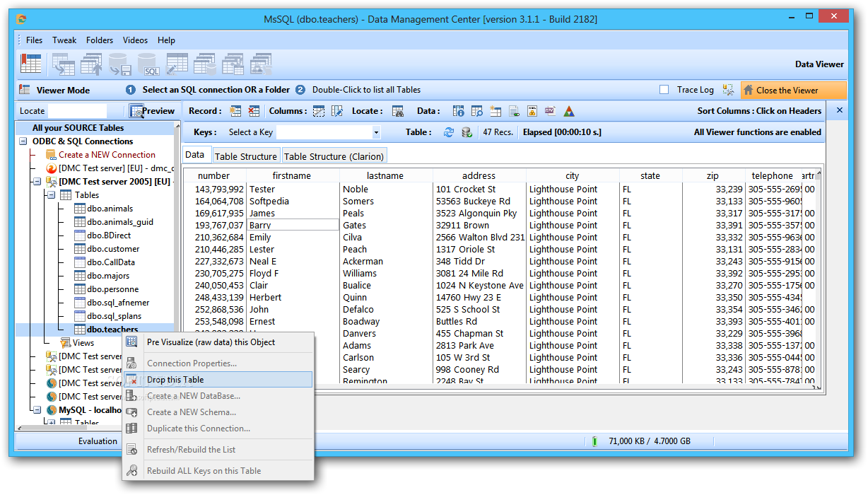Open the Select a Key dropdown
This screenshot has width=868, height=495.
click(376, 132)
